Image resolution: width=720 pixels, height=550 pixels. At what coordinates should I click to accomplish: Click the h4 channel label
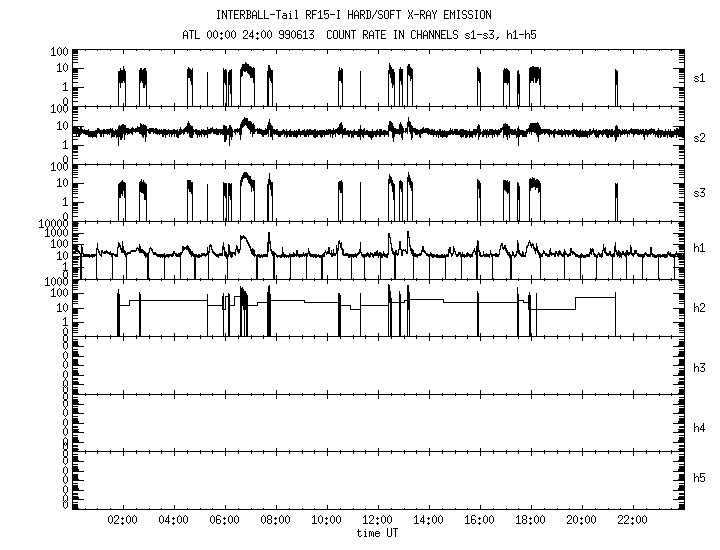tap(700, 428)
